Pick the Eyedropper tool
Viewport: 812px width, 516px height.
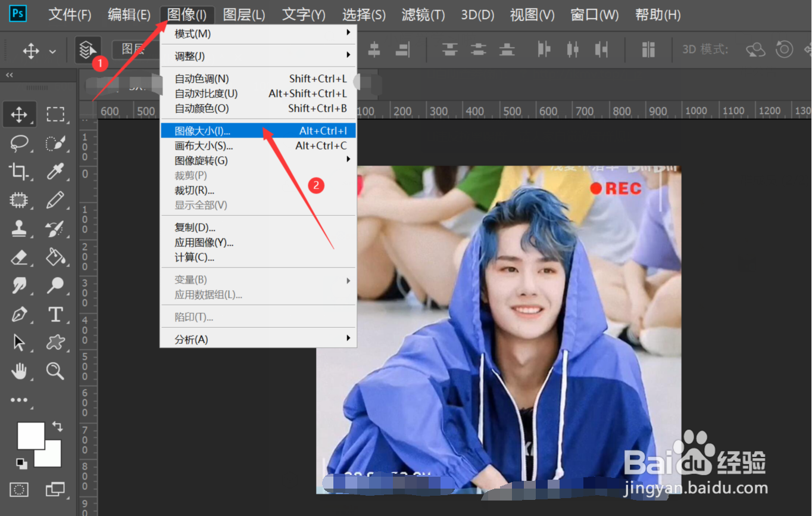(x=56, y=172)
